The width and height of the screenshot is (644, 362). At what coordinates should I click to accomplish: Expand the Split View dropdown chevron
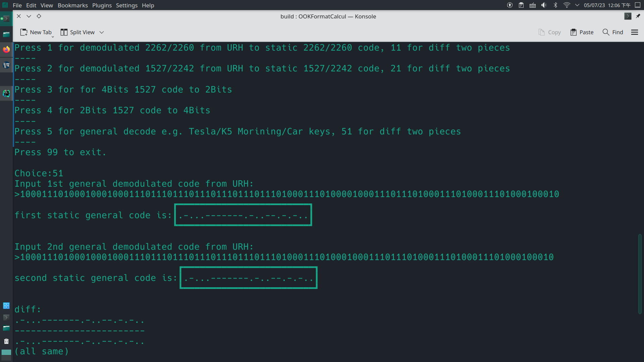pos(102,32)
